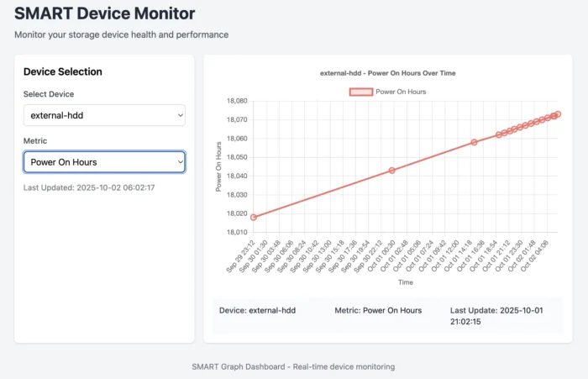Click the chart title above the graph

point(388,73)
